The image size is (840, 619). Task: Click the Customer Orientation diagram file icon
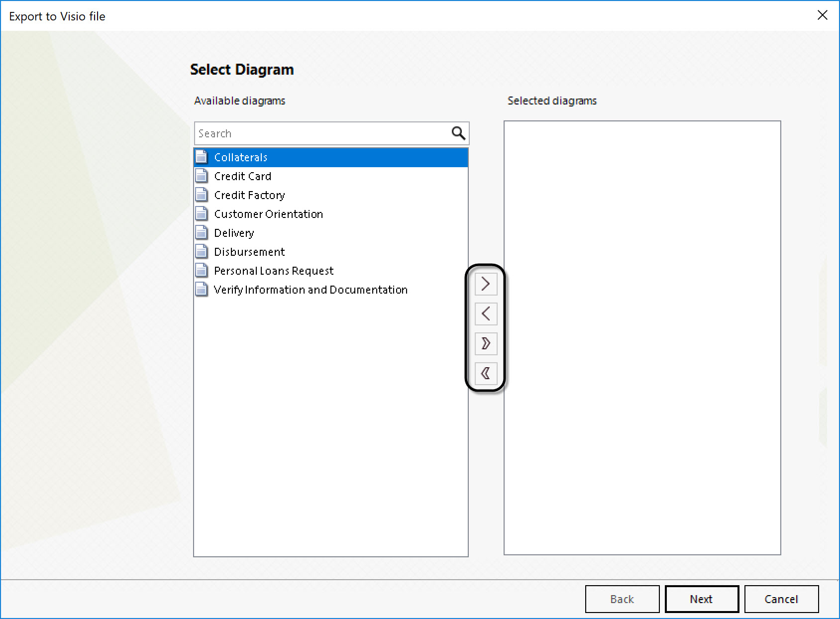(x=202, y=213)
